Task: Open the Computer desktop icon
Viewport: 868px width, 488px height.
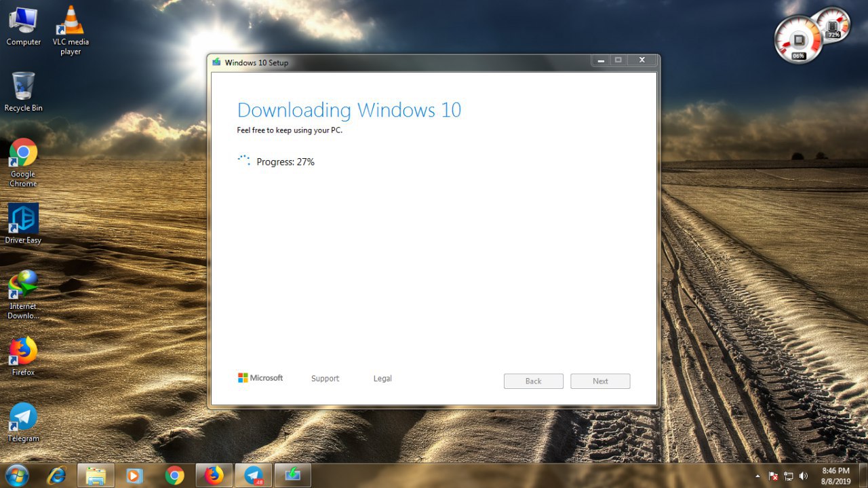Action: [23, 26]
